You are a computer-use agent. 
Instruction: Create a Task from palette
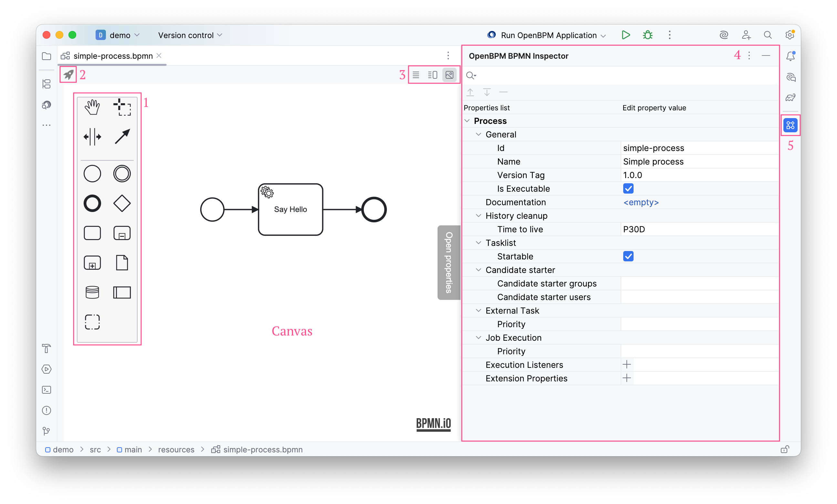92,233
